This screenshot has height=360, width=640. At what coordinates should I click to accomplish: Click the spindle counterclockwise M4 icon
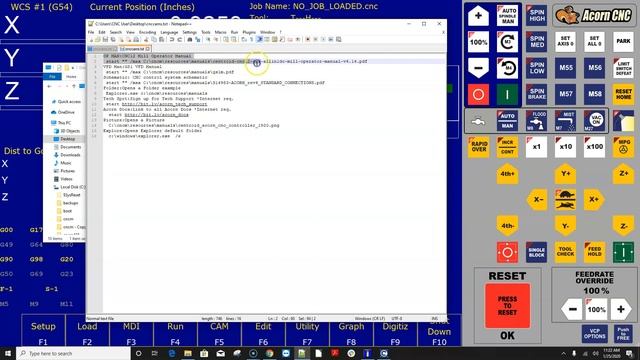click(507, 68)
